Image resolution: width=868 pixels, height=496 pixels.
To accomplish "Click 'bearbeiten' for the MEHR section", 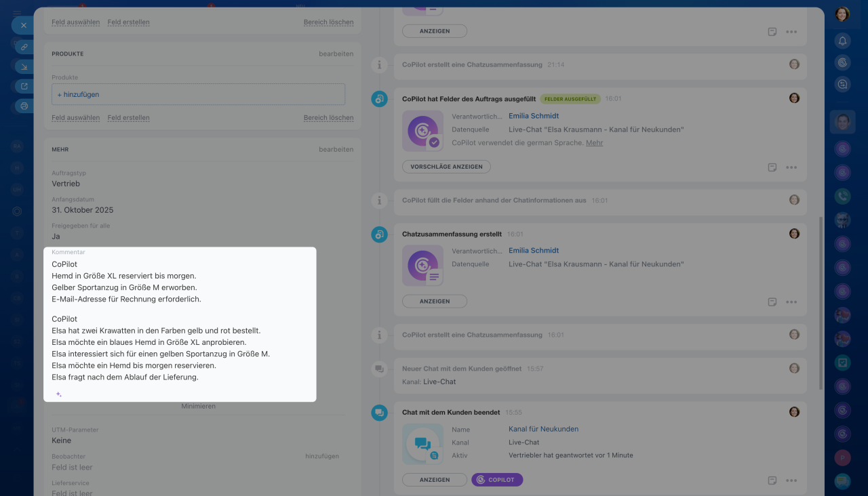I will [x=336, y=149].
